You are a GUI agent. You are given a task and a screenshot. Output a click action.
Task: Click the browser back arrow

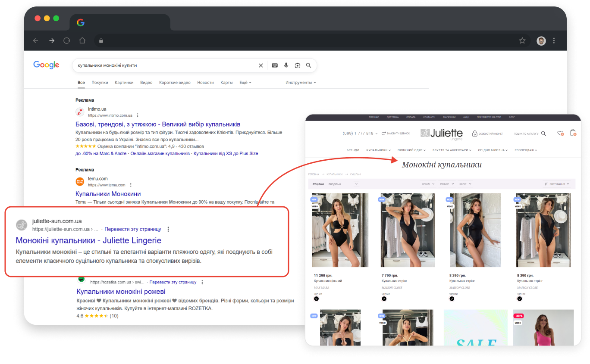(35, 40)
